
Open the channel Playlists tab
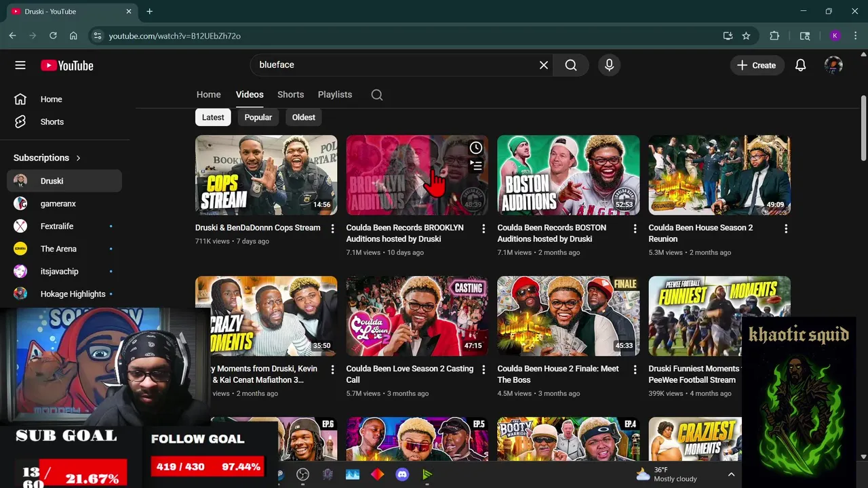click(335, 95)
